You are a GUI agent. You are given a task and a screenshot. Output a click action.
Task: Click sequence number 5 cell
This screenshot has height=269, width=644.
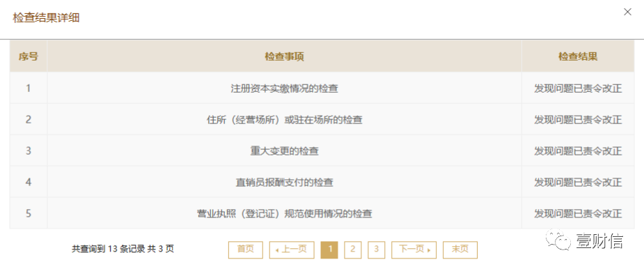(29, 213)
